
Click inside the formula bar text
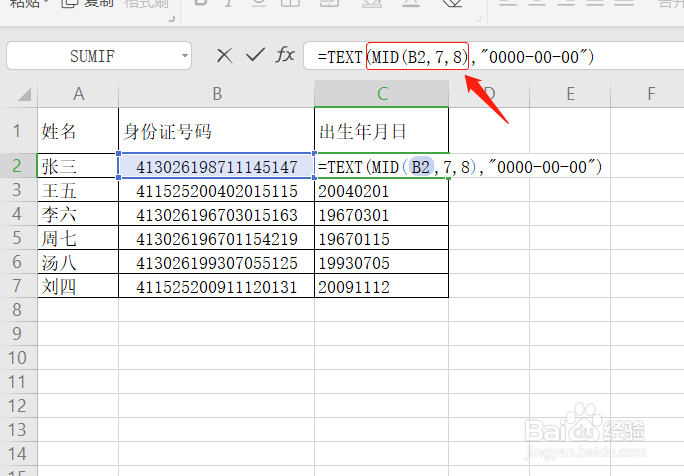456,57
